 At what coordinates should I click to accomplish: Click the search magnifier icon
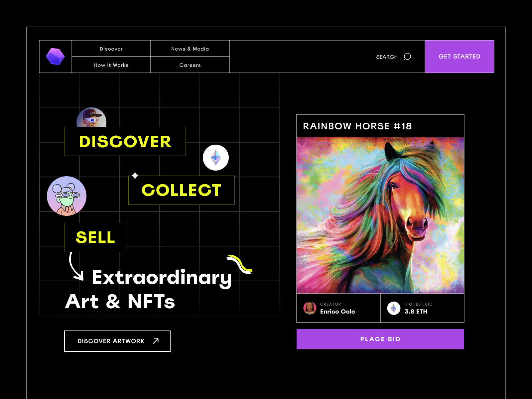point(407,57)
